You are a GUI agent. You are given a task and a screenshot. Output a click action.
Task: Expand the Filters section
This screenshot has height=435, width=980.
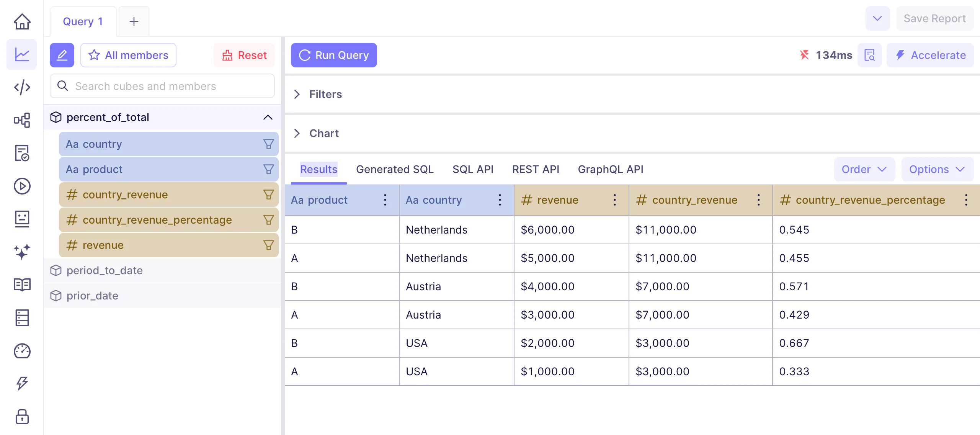[297, 94]
